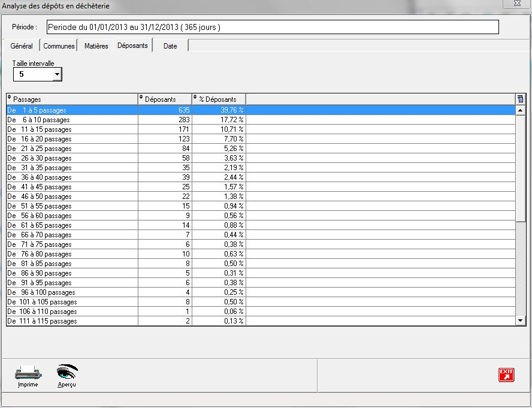Select the row De 96 à 100 passages
532x408 pixels.
click(x=72, y=292)
